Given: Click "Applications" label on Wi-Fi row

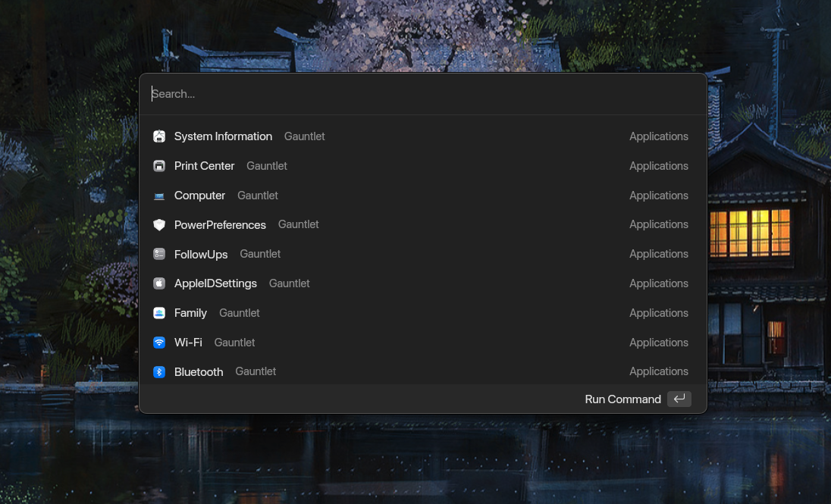Looking at the screenshot, I should [x=659, y=343].
